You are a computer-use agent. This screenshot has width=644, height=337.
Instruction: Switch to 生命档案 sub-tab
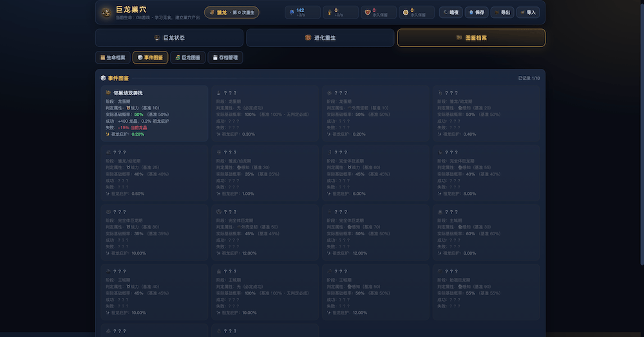113,57
